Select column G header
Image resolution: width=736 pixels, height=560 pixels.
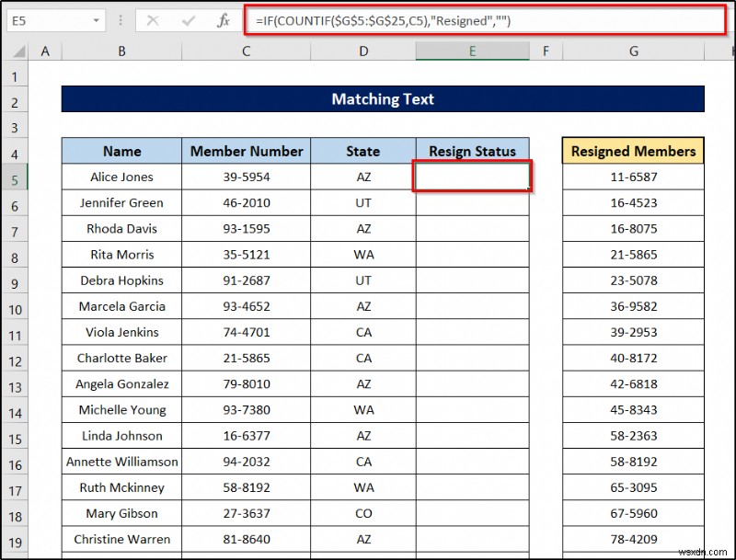click(x=632, y=51)
